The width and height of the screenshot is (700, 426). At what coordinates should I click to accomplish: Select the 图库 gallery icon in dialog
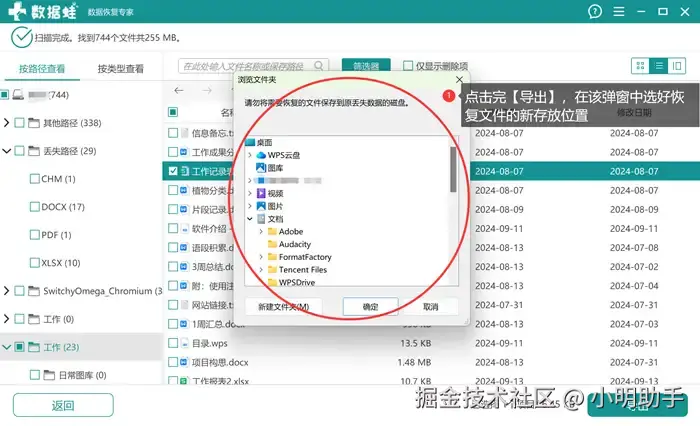coord(261,168)
